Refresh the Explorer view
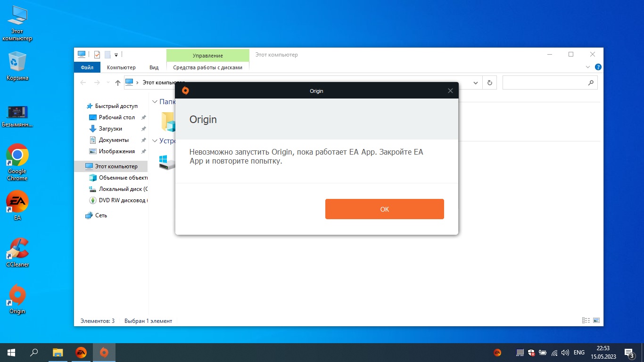 coord(489,82)
